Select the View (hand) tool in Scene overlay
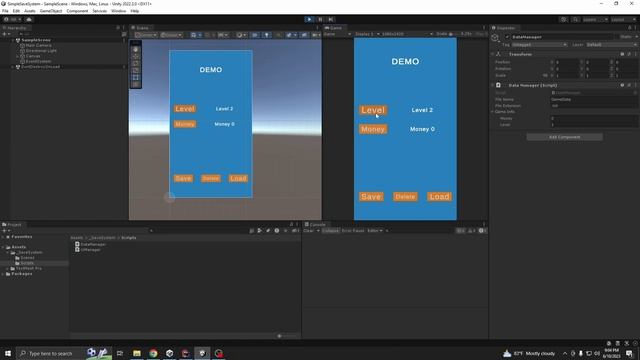The height and width of the screenshot is (360, 640). click(x=136, y=49)
